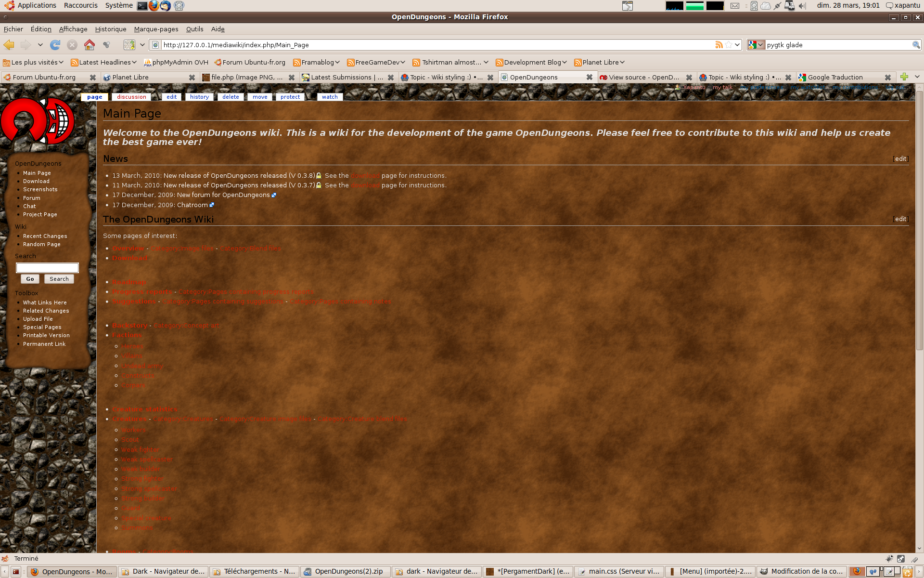Click the wiki search input field

[47, 267]
